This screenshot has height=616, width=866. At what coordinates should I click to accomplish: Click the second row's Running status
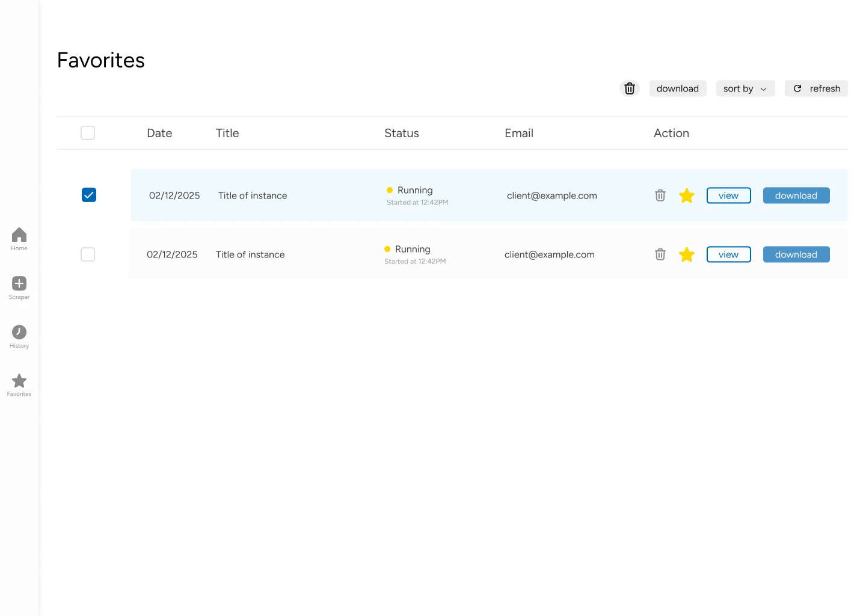[x=408, y=249]
